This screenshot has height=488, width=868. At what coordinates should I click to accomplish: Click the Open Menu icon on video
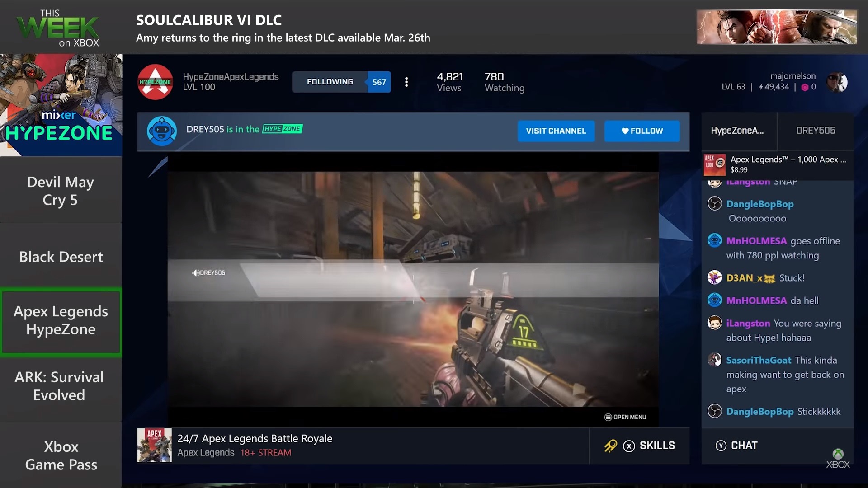608,417
